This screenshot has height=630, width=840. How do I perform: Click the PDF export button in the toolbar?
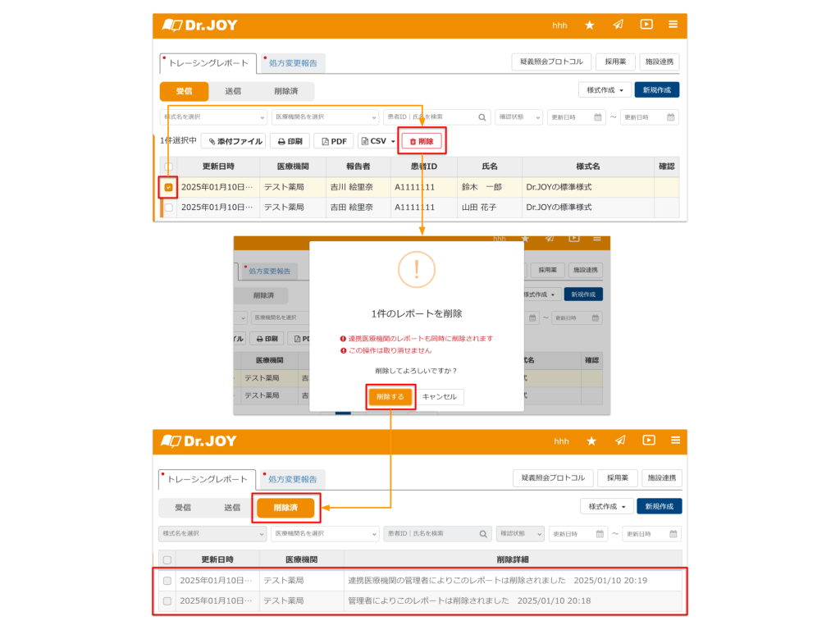pos(334,141)
